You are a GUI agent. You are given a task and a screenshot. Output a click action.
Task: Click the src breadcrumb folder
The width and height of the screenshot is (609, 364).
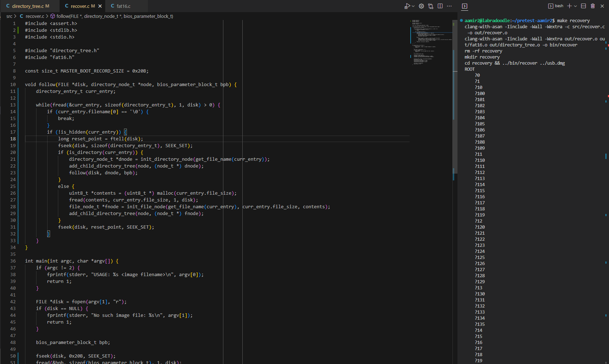(x=9, y=16)
